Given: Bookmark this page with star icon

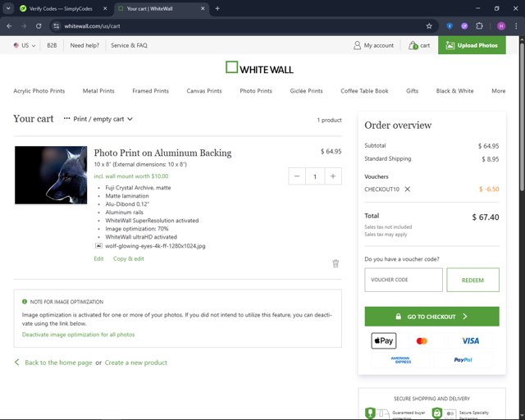Looking at the screenshot, I should [x=429, y=26].
